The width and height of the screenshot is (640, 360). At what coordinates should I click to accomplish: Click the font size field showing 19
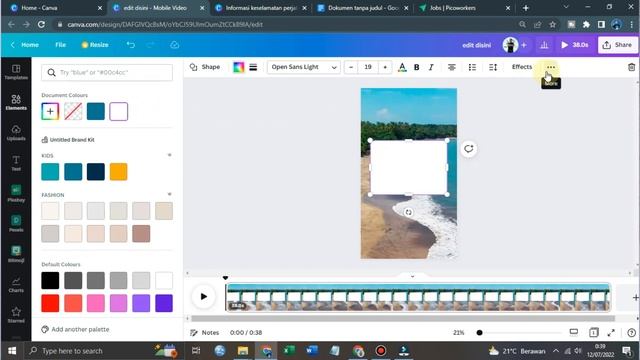368,67
